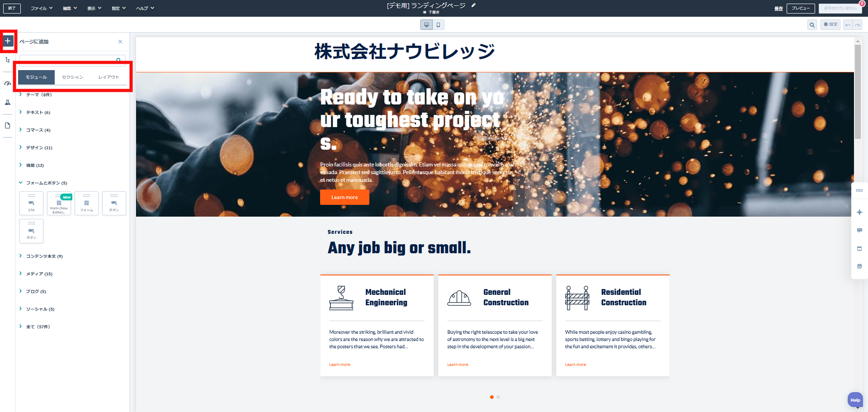Click the page vertical scrollbar
Image resolution: width=868 pixels, height=412 pixels.
(858, 90)
